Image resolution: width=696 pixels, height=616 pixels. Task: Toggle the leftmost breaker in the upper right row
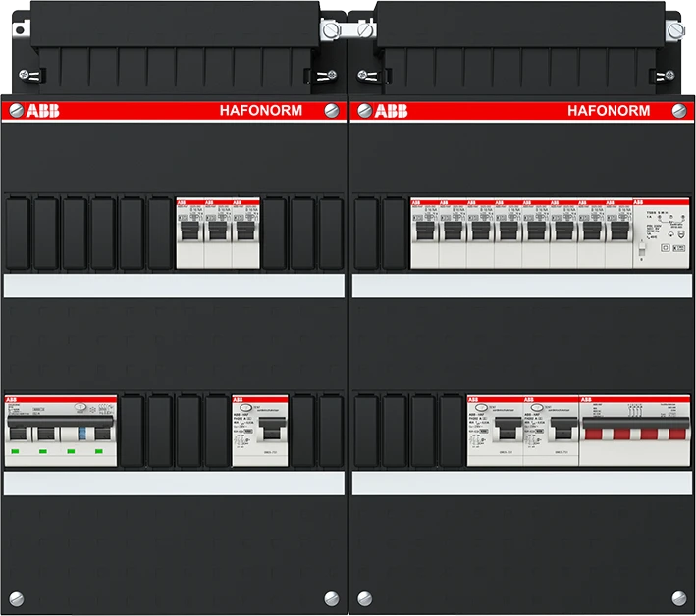[x=424, y=231]
